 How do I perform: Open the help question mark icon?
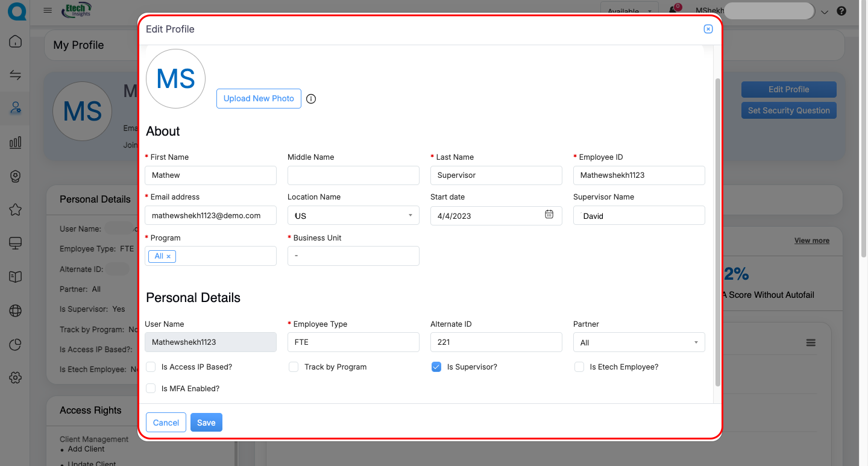tap(842, 11)
